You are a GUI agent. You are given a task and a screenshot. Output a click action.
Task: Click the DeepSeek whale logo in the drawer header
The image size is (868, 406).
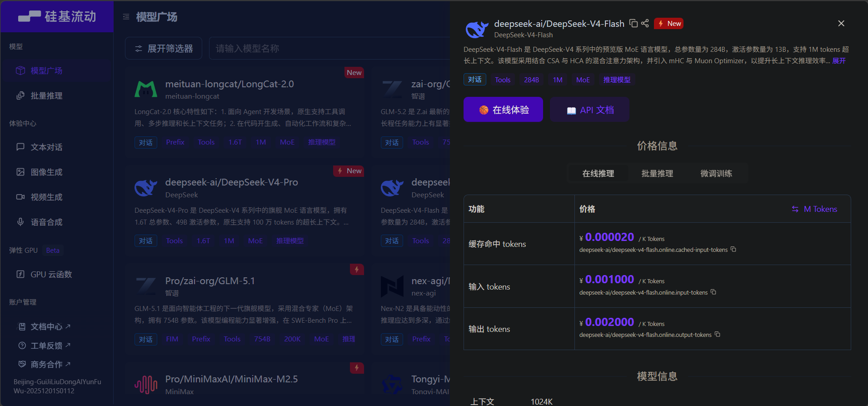pyautogui.click(x=477, y=29)
